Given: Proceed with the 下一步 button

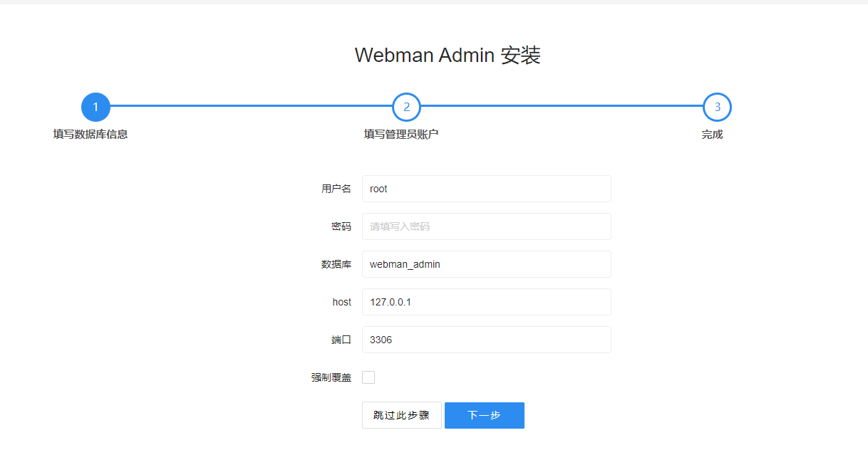Looking at the screenshot, I should click(485, 415).
